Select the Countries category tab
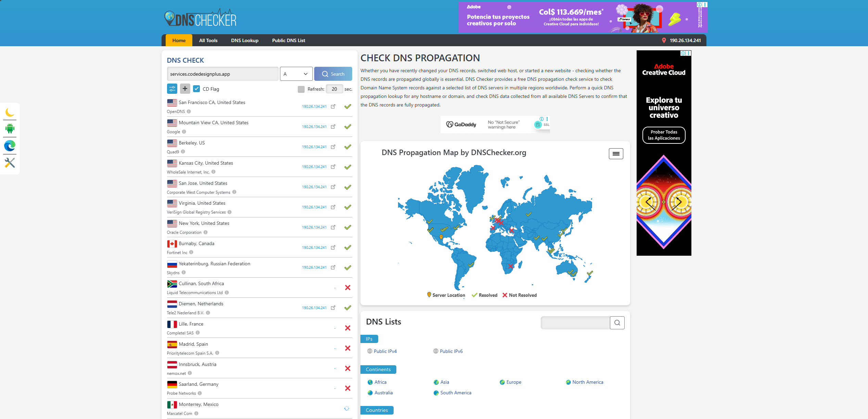The image size is (868, 419). pyautogui.click(x=377, y=410)
